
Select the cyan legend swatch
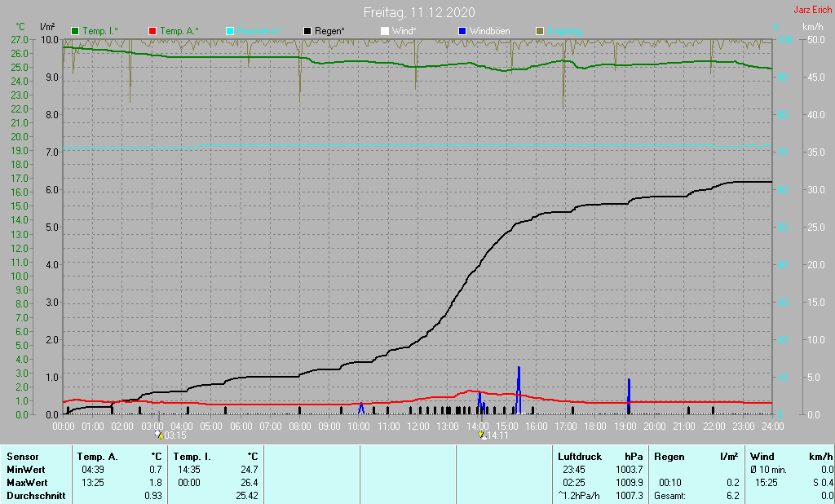coord(230,31)
